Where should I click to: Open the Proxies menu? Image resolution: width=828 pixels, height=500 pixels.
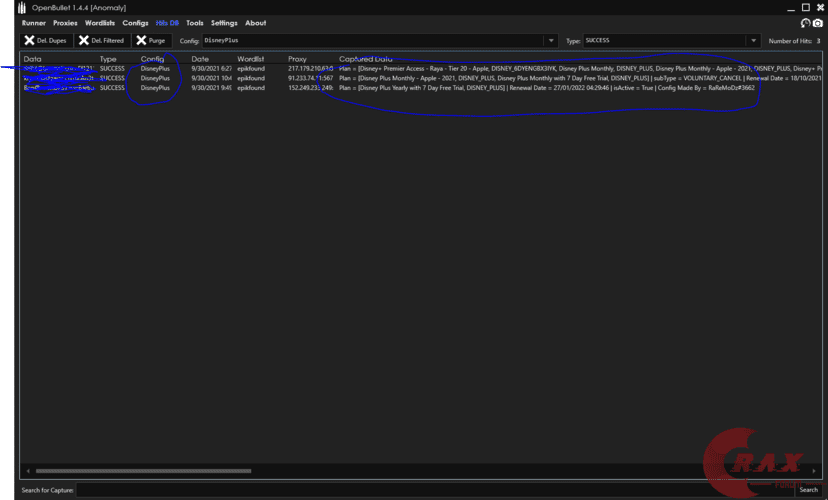(x=65, y=23)
